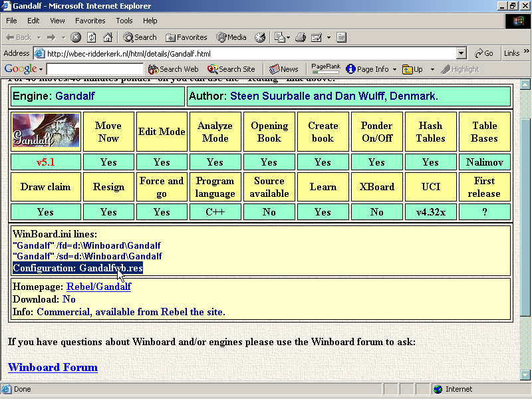Go to the Home page icon
Image resolution: width=532 pixels, height=399 pixels.
point(108,37)
